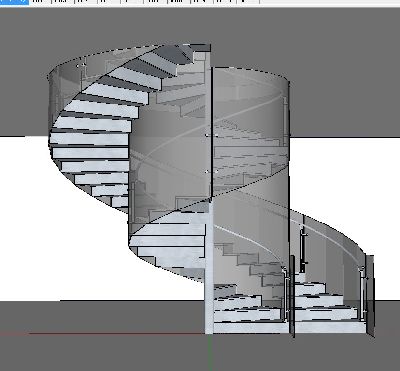The height and width of the screenshot is (371, 400).
Task: Click the red axis line
Action: click(x=117, y=333)
